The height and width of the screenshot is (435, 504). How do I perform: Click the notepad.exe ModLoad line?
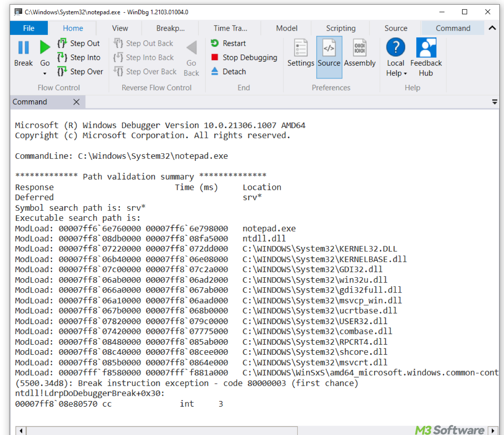(x=155, y=228)
